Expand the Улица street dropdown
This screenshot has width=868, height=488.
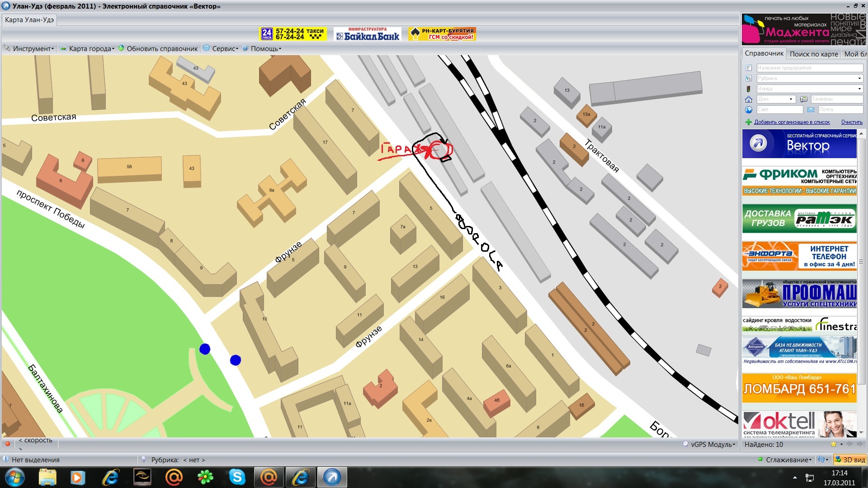(x=859, y=89)
